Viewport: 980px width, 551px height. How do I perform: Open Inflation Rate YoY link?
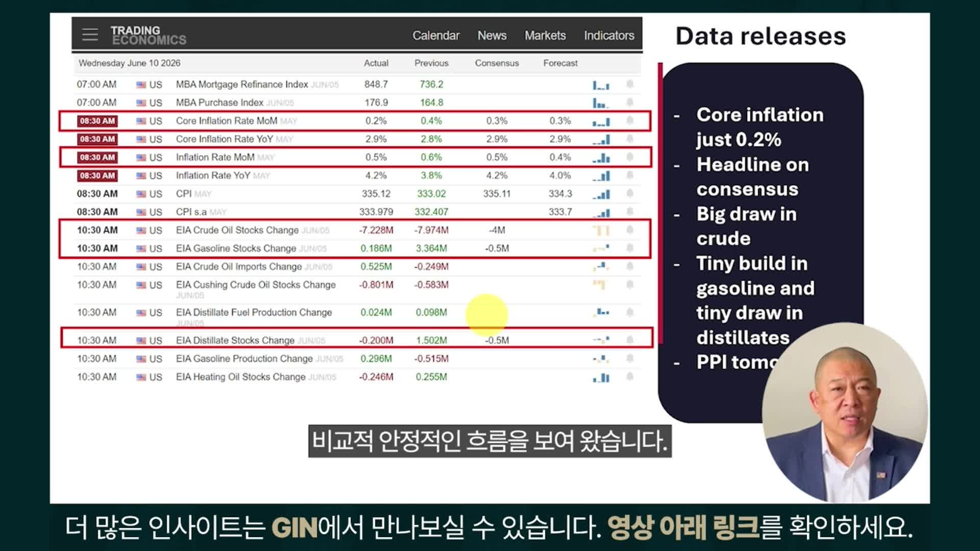[213, 176]
